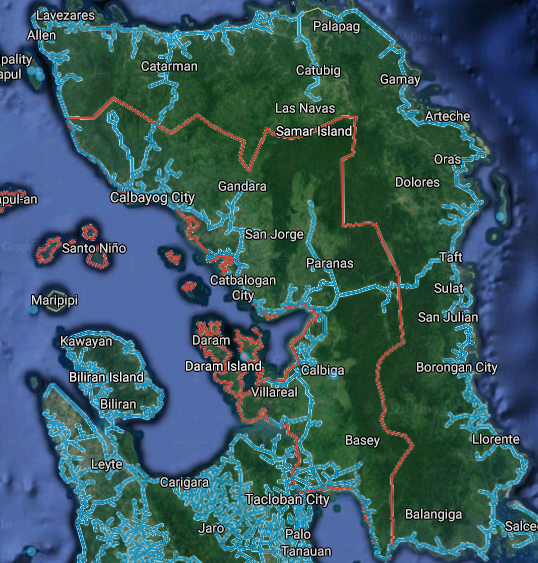
Task: Click the Gandara label
Action: (242, 186)
